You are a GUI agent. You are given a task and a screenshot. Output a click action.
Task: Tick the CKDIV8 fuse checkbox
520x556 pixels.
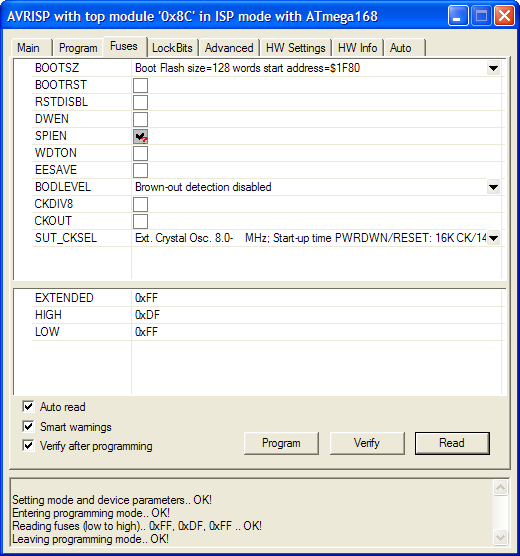point(140,205)
